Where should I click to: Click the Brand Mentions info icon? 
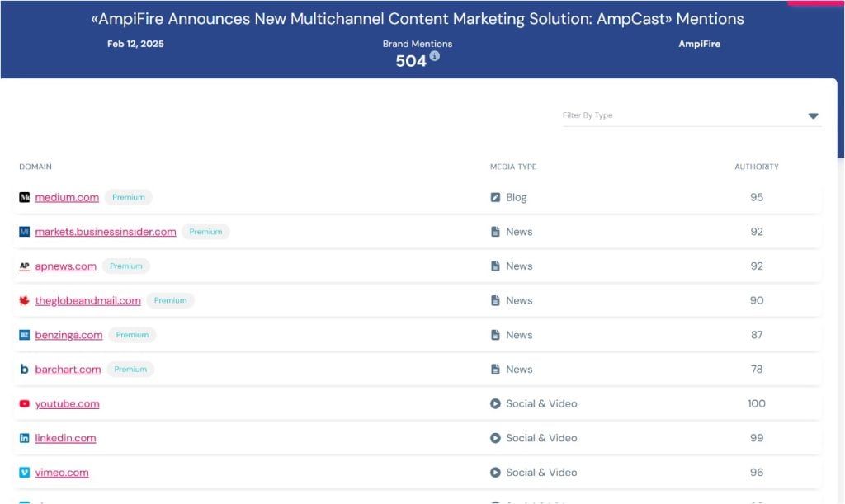point(434,56)
